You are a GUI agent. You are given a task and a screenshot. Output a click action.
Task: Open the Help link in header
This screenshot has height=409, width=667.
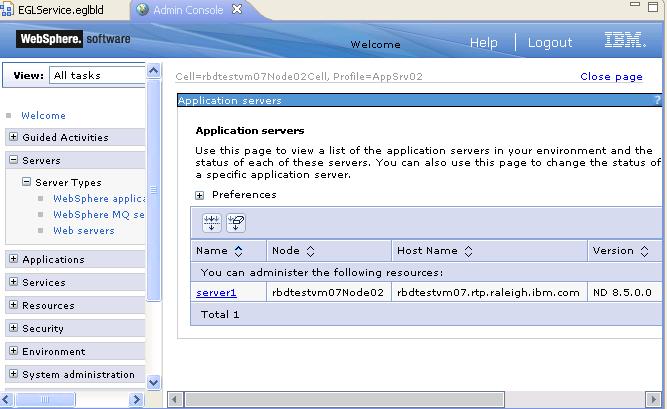tap(484, 43)
